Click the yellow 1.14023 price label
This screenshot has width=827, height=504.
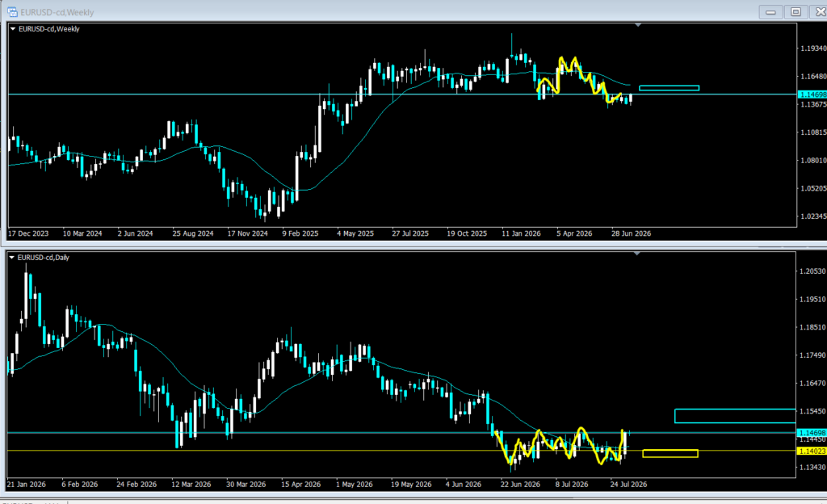[x=812, y=451]
